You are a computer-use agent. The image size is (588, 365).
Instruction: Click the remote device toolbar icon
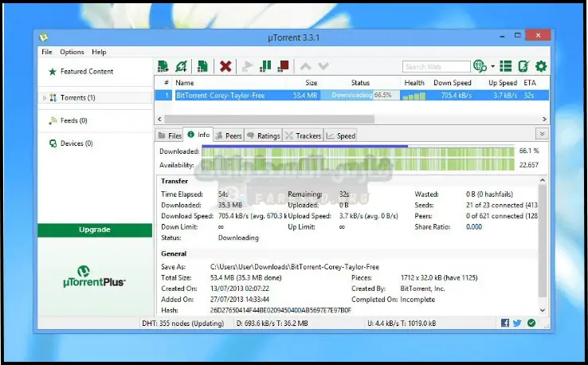(x=523, y=66)
